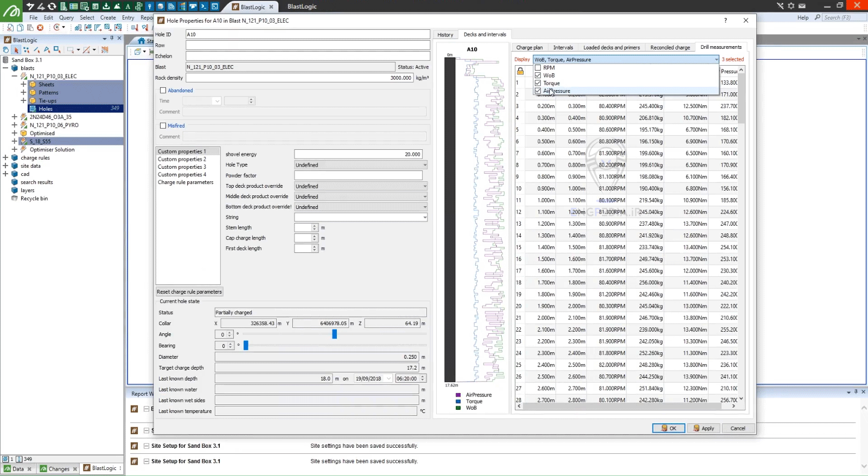Click the 3D view cube icon in viewport

pyautogui.click(x=138, y=52)
